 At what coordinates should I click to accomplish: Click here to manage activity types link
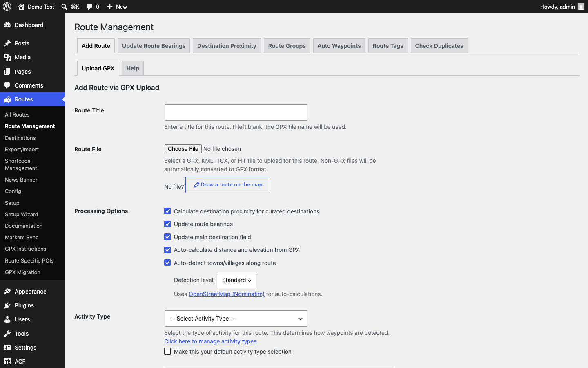[210, 341]
